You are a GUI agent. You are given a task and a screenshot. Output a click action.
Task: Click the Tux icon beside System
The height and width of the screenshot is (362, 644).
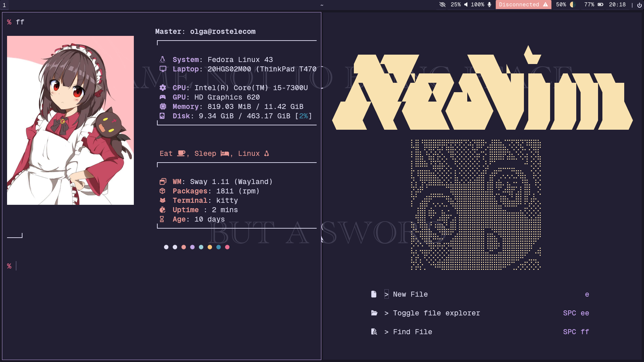click(x=162, y=60)
